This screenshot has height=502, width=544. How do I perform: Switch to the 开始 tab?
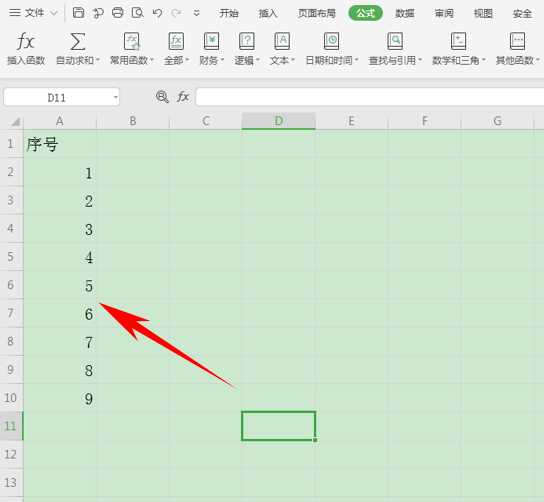229,14
